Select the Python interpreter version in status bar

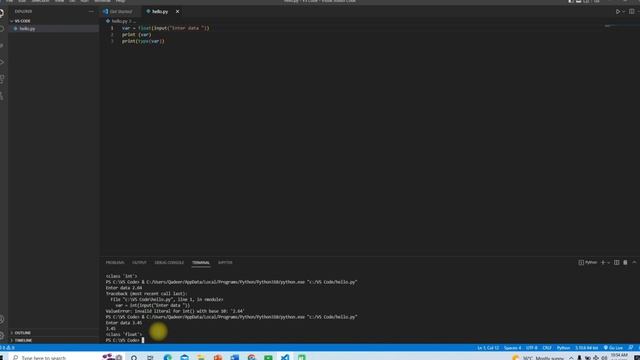tap(587, 348)
